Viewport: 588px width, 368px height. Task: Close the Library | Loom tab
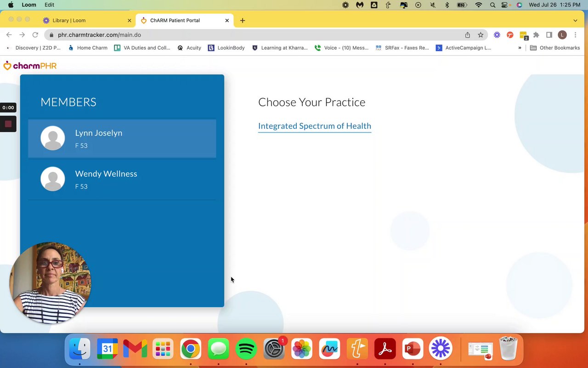(x=129, y=20)
